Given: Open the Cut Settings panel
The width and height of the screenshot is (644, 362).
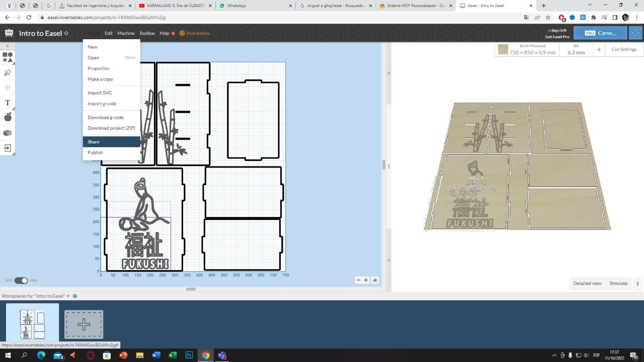Looking at the screenshot, I should coord(624,49).
